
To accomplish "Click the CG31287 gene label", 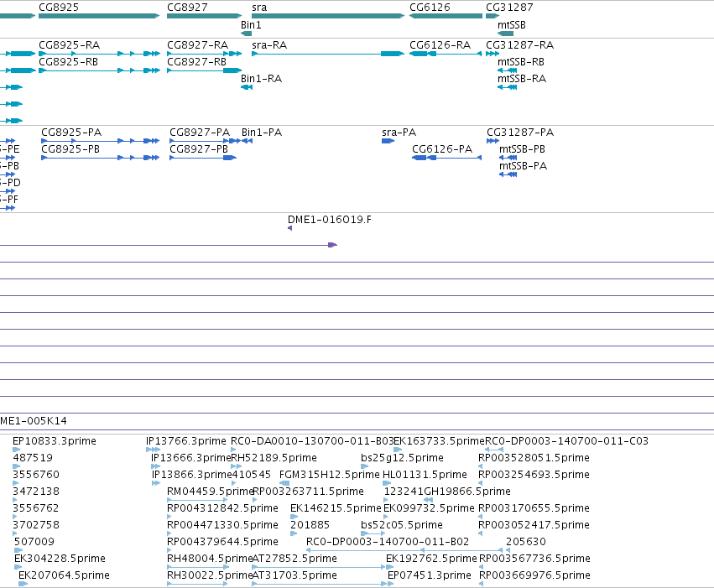I will pyautogui.click(x=509, y=8).
